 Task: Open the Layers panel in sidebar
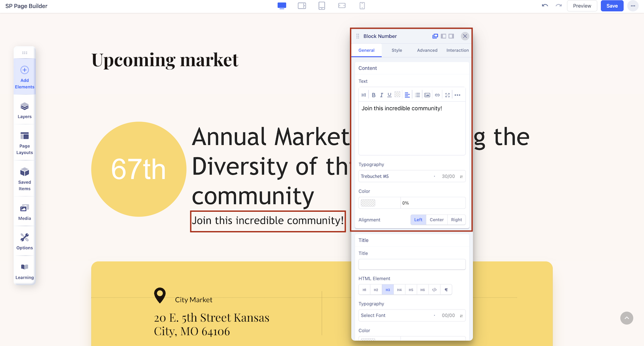24,110
